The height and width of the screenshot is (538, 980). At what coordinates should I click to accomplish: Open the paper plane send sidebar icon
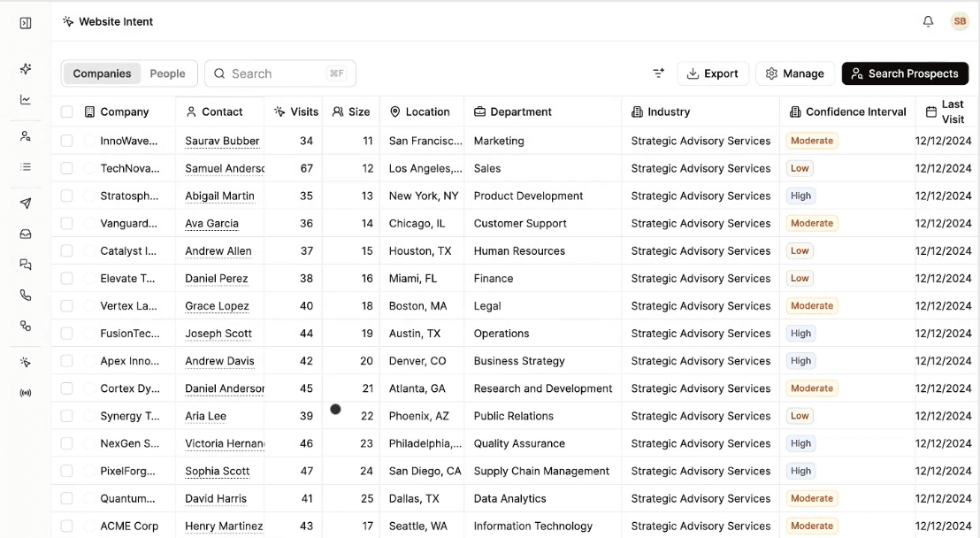pos(26,204)
